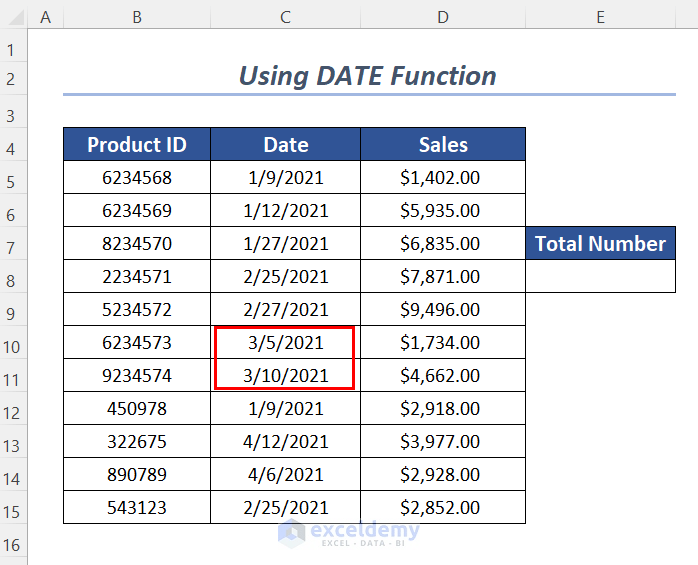Select sales cell $4,662.00

coord(443,375)
